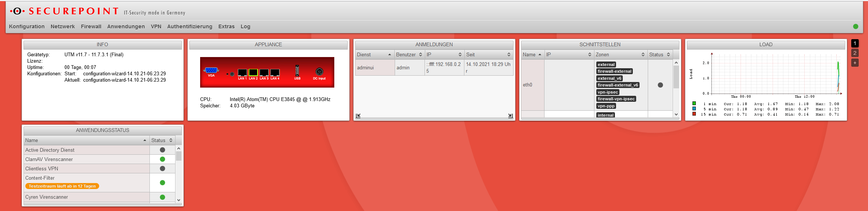The height and width of the screenshot is (211, 868).
Task: Sort Anmeldungen by Seit column
Action: pyautogui.click(x=489, y=54)
